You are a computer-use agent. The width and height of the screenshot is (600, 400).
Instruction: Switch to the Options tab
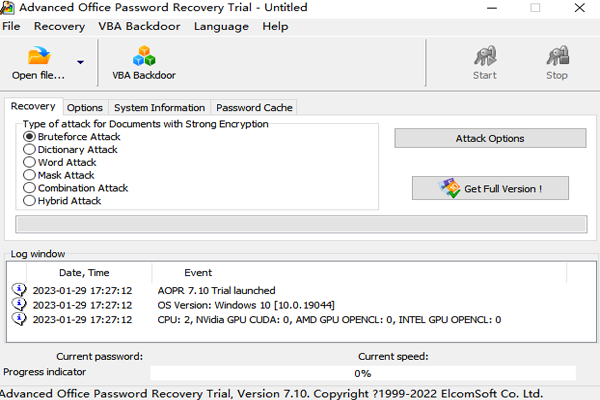tap(85, 108)
